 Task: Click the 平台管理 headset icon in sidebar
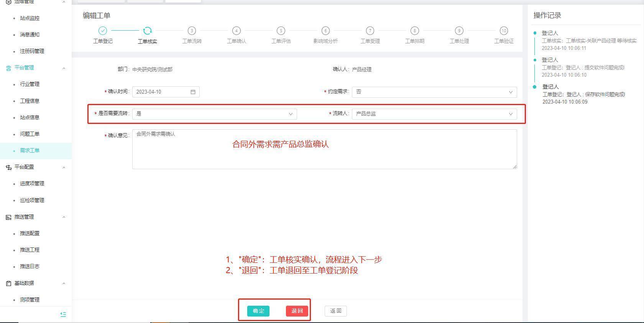[8, 68]
